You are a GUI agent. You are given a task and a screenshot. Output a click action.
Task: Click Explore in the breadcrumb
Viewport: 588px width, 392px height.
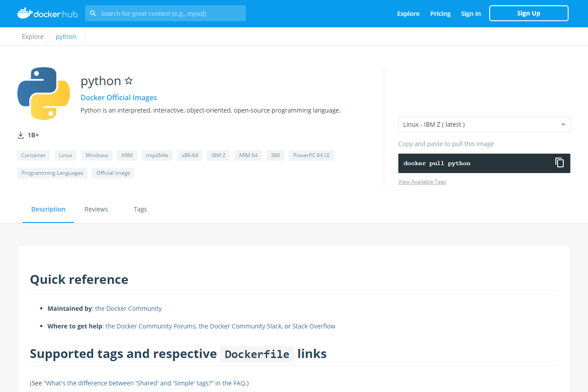[x=33, y=37]
